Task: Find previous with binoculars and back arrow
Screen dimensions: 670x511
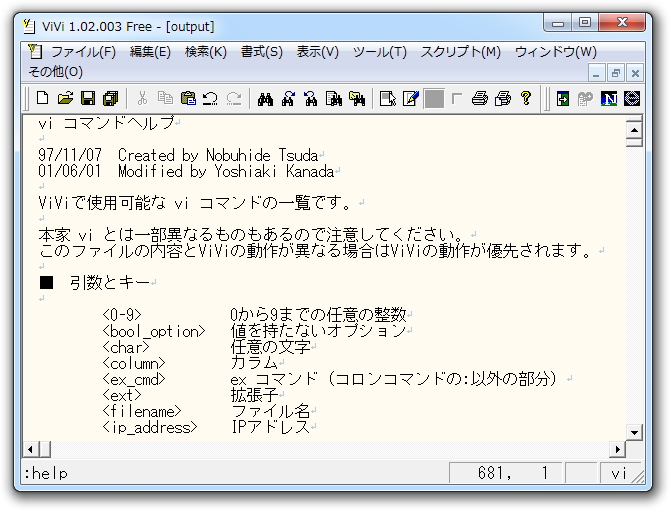Action: 311,99
